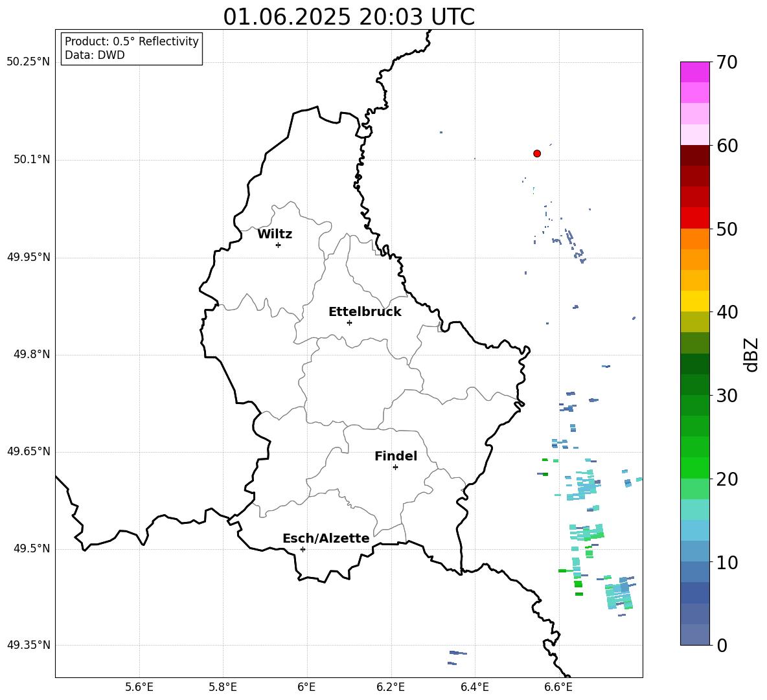Click the Product: 0.5° Reflectivity text
This screenshot has height=700, width=767.
pyautogui.click(x=132, y=41)
